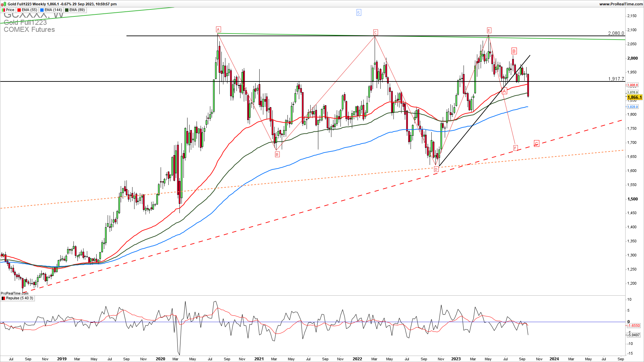Visit the www.ProRealTime.com link

click(x=621, y=4)
